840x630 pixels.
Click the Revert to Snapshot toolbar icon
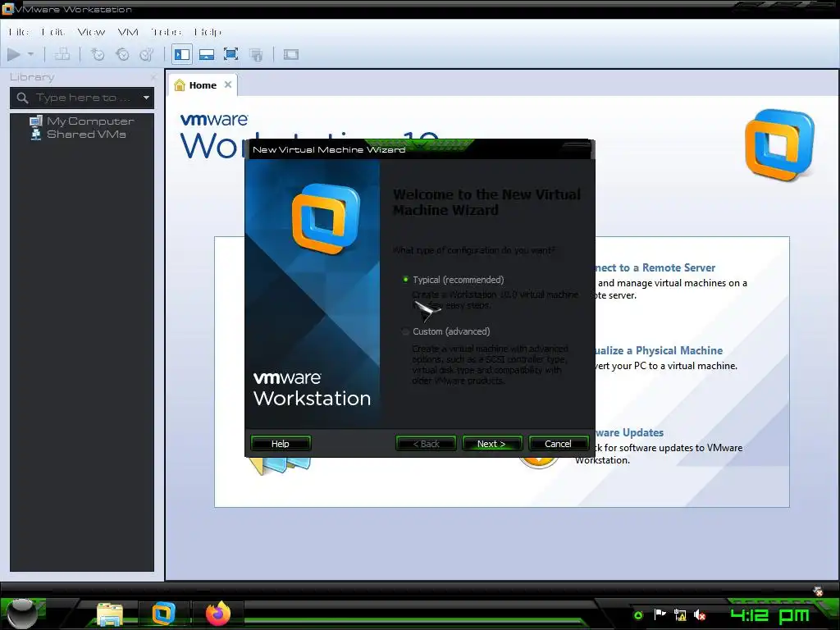pyautogui.click(x=122, y=54)
